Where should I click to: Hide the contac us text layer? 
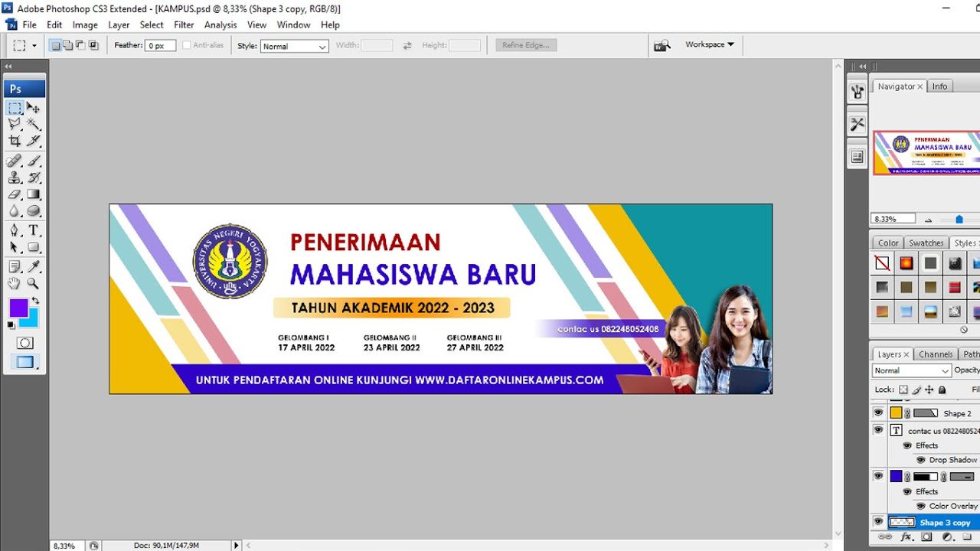878,430
